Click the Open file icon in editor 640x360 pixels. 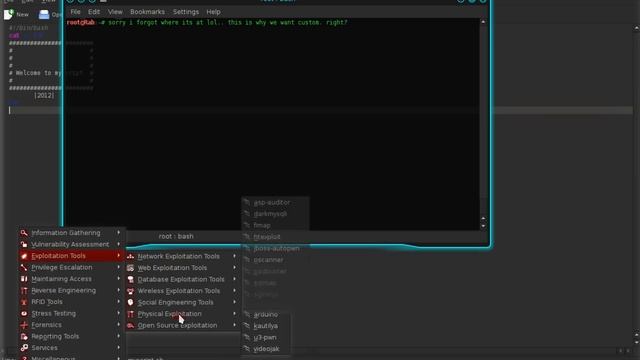[x=44, y=14]
